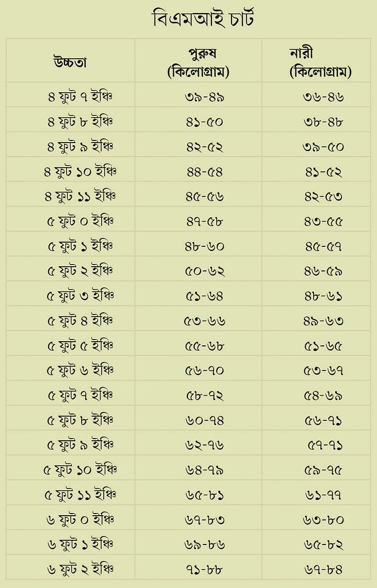This screenshot has height=588, width=377.
Task: Click the বিএমআই চার্ট title
Action: (x=203, y=19)
